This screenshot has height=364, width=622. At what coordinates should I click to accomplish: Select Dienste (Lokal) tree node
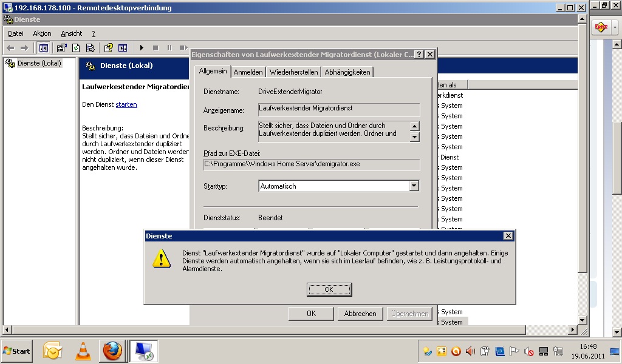(39, 63)
